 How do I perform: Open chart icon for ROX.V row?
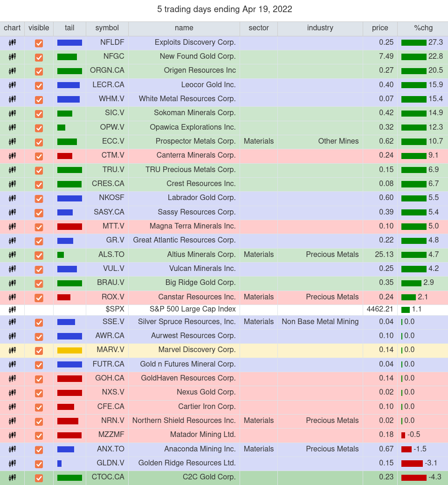coord(12,297)
